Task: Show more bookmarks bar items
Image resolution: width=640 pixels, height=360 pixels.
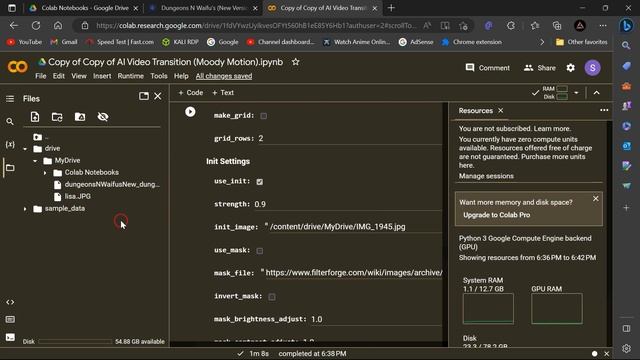Action: (542, 42)
